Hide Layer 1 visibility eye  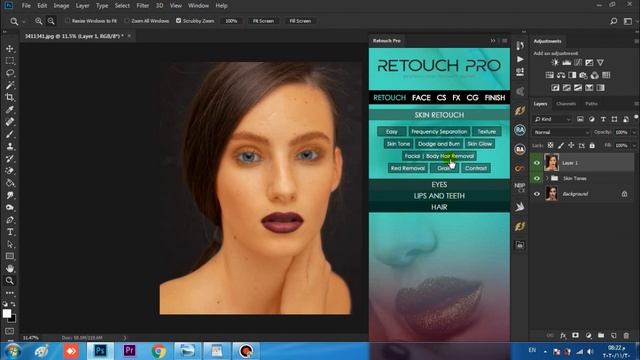[x=537, y=163]
